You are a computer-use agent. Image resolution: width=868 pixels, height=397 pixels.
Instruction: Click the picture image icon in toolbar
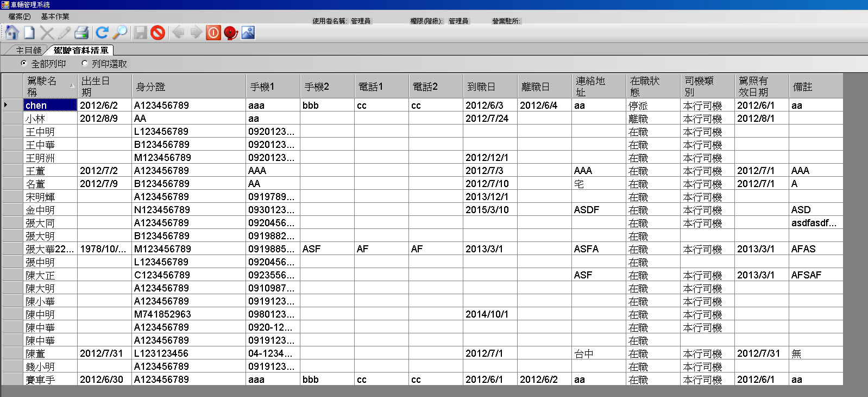248,33
